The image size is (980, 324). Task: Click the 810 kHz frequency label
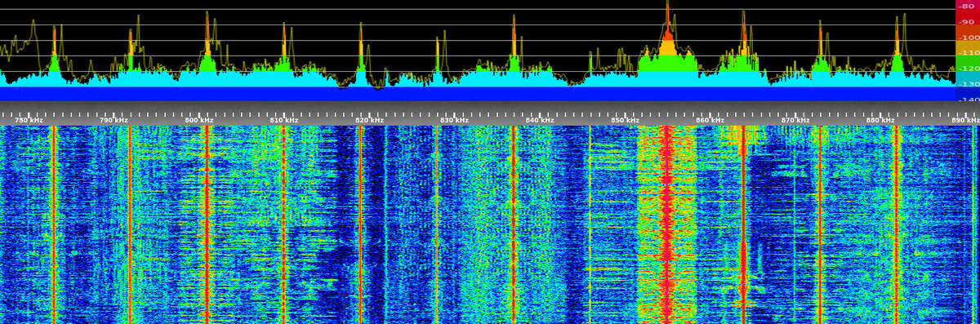[284, 120]
